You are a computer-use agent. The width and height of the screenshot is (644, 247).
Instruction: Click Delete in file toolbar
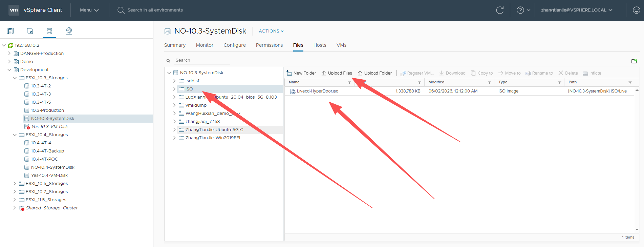[568, 73]
